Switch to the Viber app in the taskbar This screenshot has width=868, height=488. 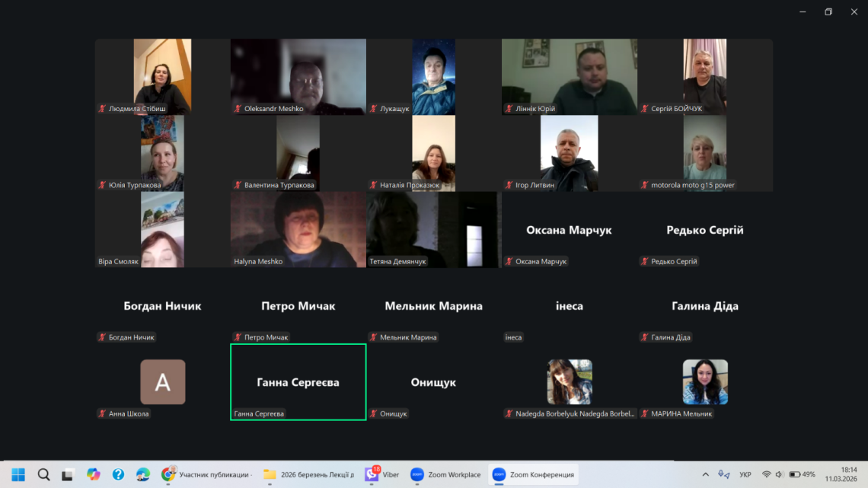tap(381, 474)
